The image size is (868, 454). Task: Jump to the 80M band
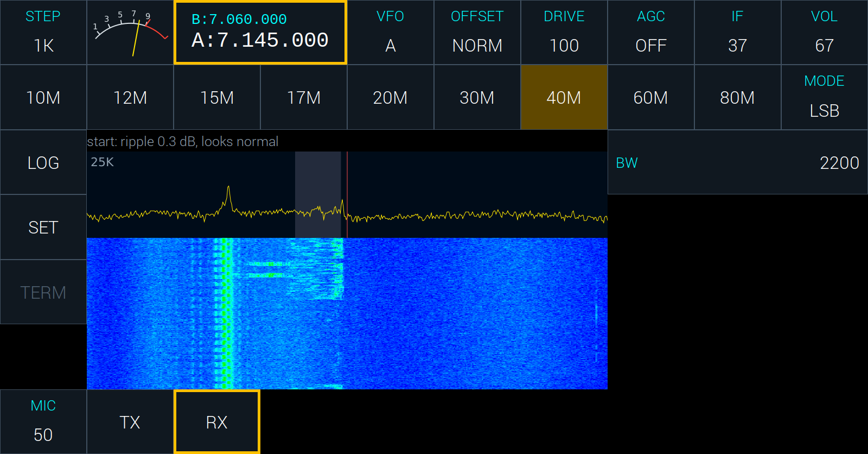738,97
